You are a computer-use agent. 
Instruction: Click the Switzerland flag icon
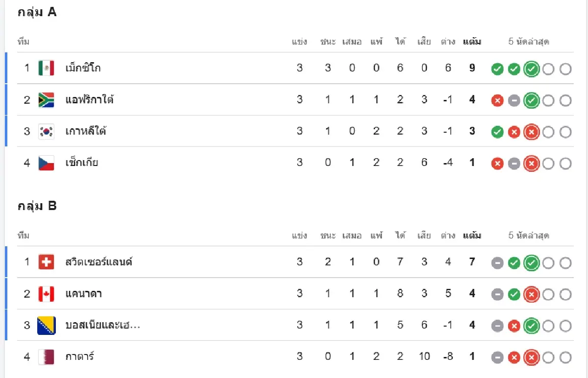point(46,262)
